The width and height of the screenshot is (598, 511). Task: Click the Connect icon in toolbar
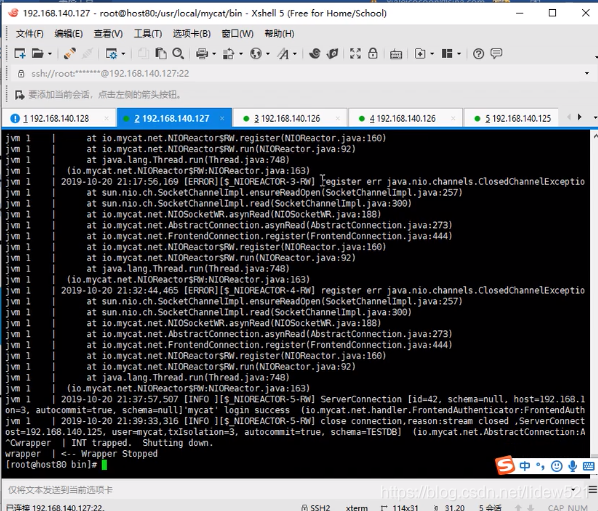(69, 54)
